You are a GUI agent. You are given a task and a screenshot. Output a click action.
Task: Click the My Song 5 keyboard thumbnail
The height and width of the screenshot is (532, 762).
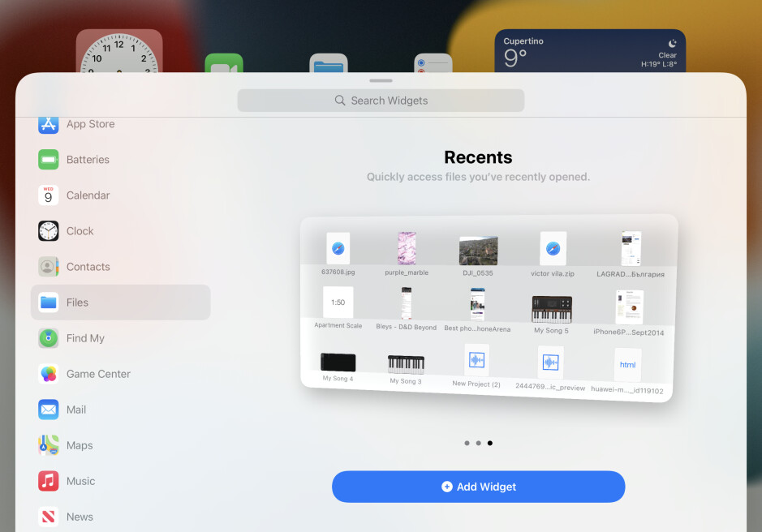550,308
